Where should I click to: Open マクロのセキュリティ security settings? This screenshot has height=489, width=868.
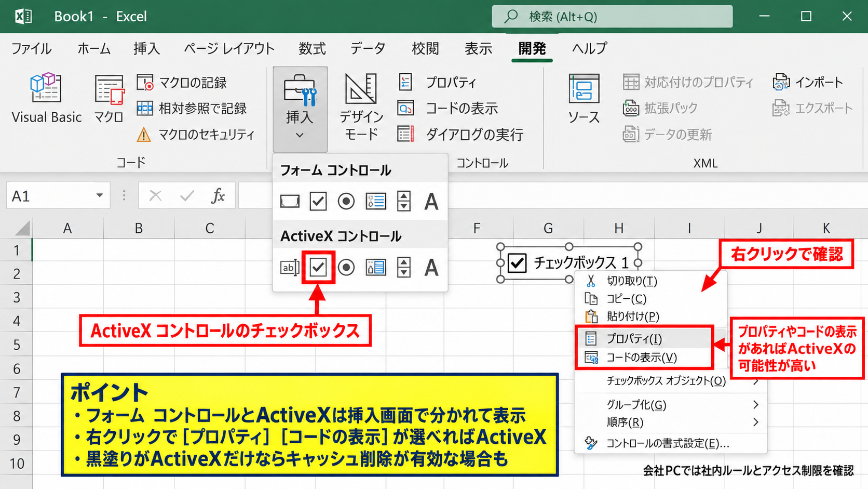(x=195, y=135)
